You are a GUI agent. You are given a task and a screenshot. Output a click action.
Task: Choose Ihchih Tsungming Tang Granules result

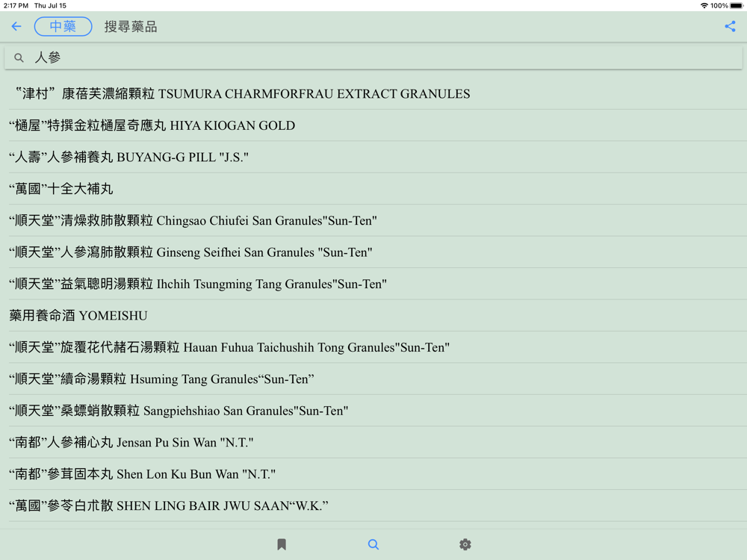[x=373, y=284]
